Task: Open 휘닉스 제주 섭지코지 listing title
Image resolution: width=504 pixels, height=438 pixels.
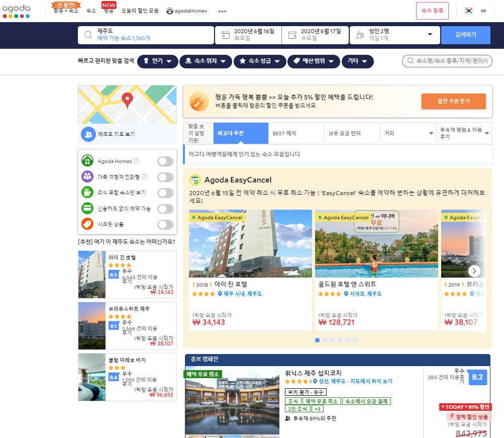Action: [x=313, y=373]
